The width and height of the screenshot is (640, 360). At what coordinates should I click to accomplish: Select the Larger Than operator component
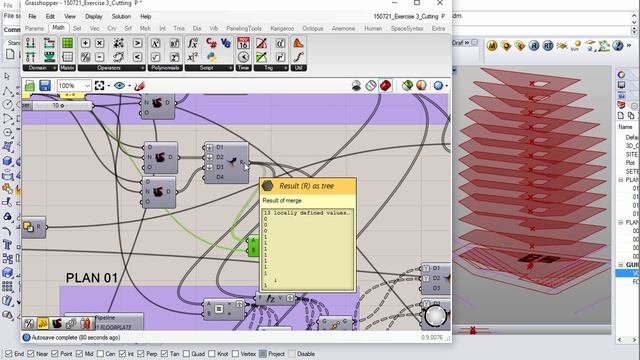[x=138, y=43]
